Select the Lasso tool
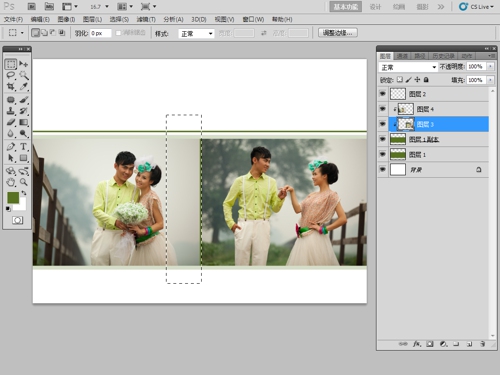Image resolution: width=500 pixels, height=375 pixels. (x=11, y=75)
